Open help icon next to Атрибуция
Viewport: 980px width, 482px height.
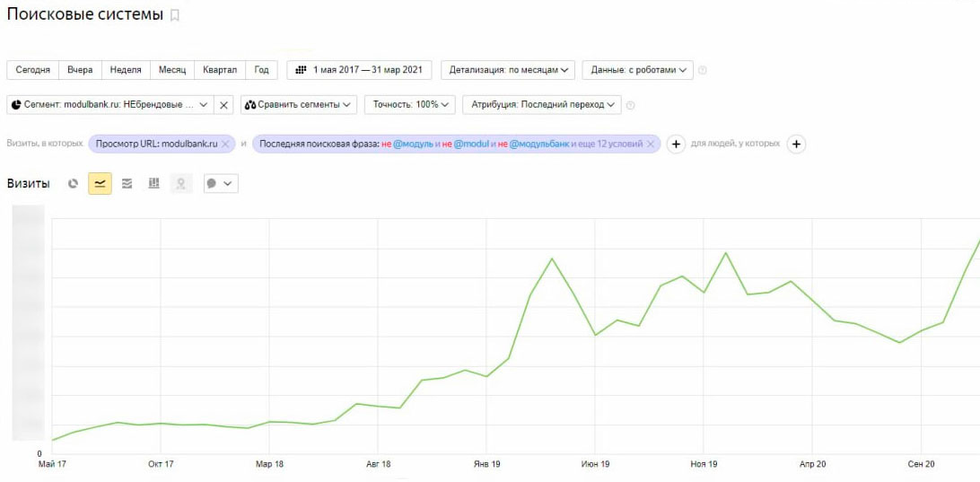click(631, 105)
